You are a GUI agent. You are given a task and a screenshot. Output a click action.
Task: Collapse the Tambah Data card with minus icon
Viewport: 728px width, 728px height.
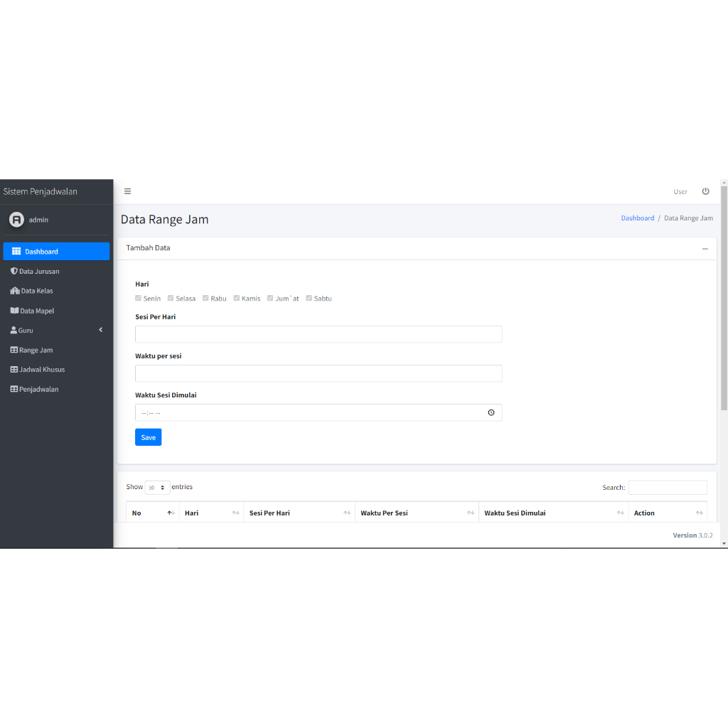click(x=705, y=249)
